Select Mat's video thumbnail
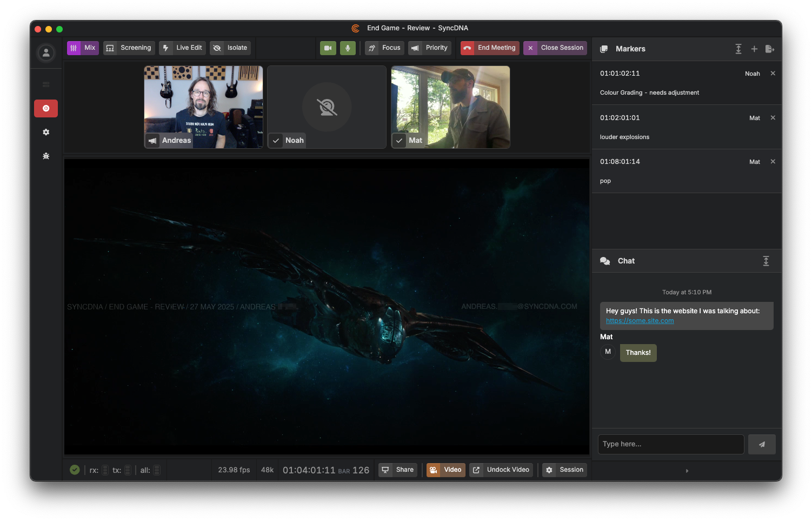Viewport: 812px width, 521px height. [450, 107]
